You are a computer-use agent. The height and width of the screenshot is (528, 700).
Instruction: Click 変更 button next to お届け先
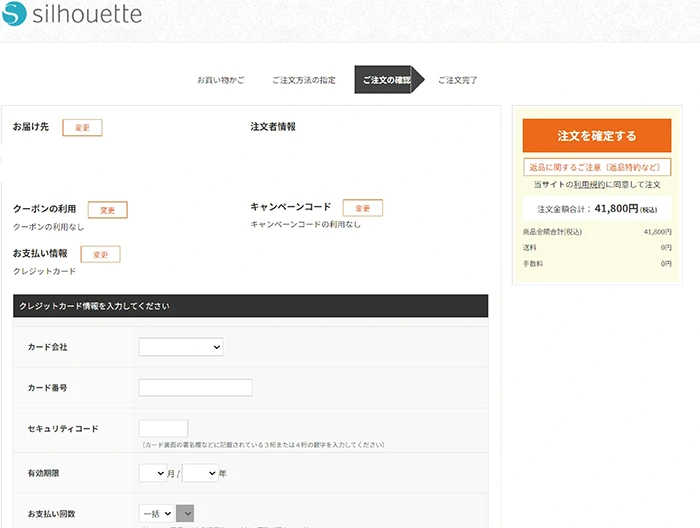[x=82, y=128]
